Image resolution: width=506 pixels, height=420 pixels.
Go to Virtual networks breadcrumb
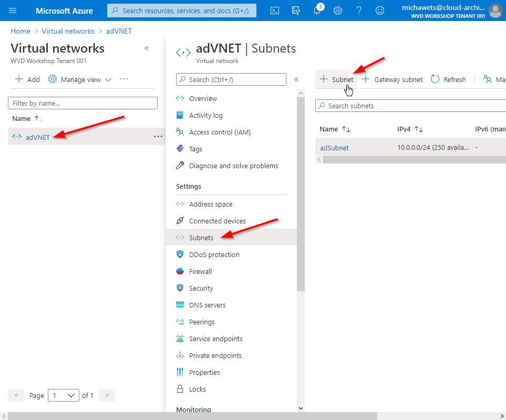click(x=68, y=31)
